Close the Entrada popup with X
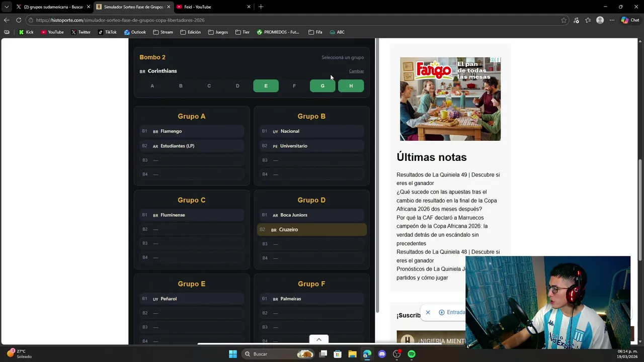Image resolution: width=644 pixels, height=362 pixels. [x=428, y=312]
